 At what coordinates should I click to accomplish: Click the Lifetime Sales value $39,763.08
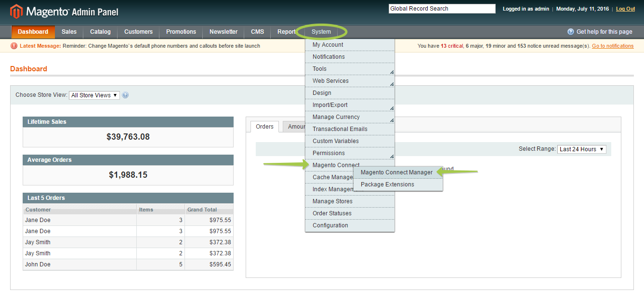[128, 137]
